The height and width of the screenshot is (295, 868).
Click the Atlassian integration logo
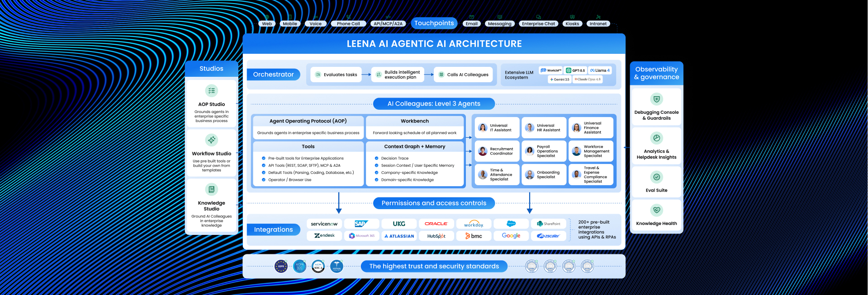tap(398, 236)
